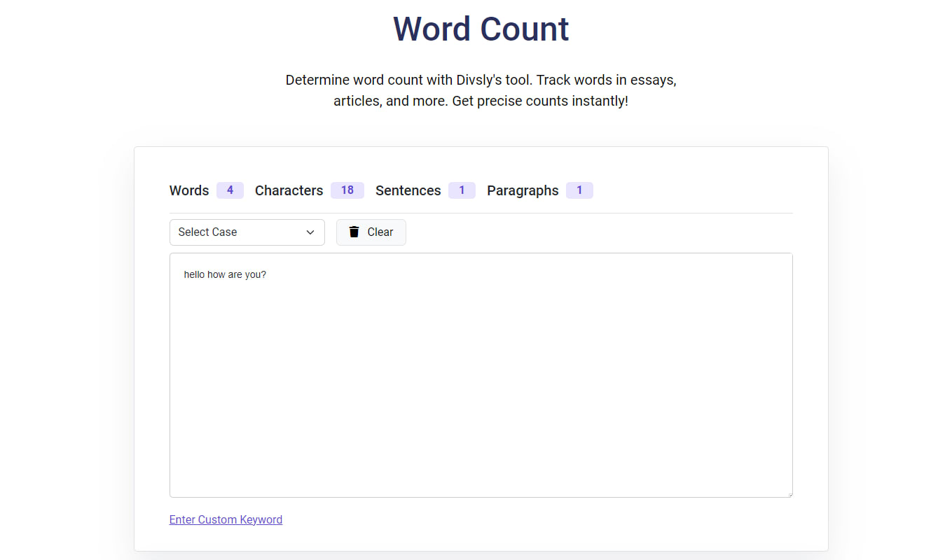Click the Sentences count badge

tap(462, 190)
